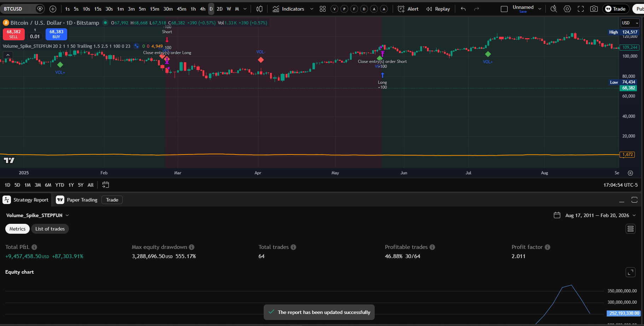This screenshot has width=644, height=326.
Task: Switch to the Paper Trading tab
Action: pos(81,200)
